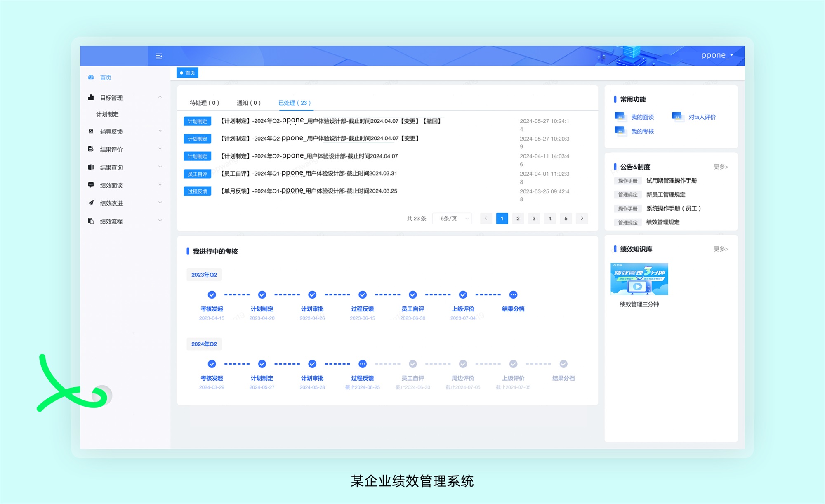
Task: Select the 目标管理 bar chart icon
Action: coord(91,97)
